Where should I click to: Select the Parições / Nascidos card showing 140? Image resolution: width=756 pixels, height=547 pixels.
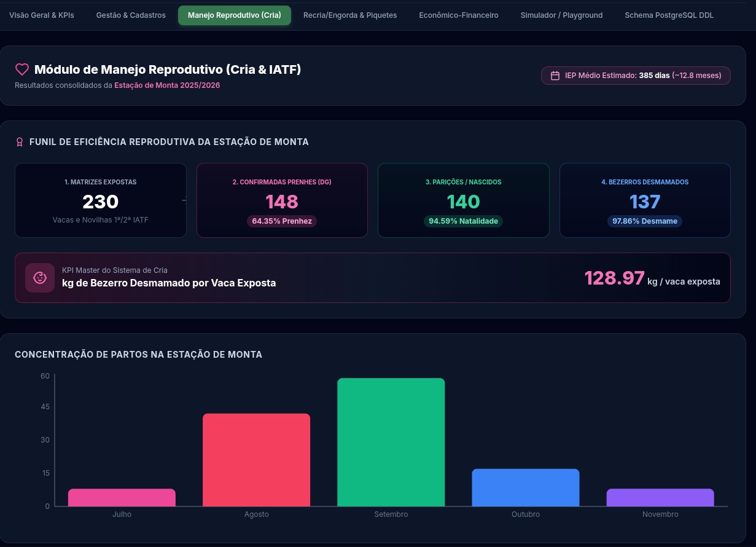[463, 200]
